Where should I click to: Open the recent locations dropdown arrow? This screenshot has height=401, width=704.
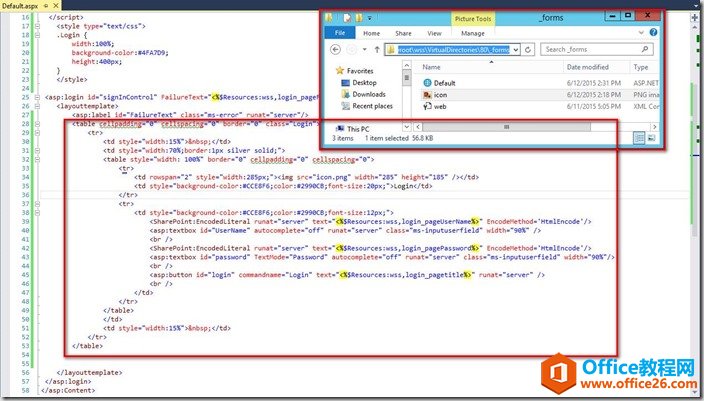click(365, 49)
